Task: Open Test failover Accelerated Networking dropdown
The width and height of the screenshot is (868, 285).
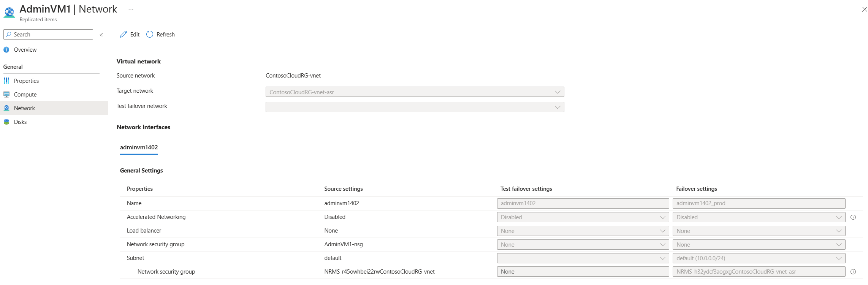Action: (583, 217)
